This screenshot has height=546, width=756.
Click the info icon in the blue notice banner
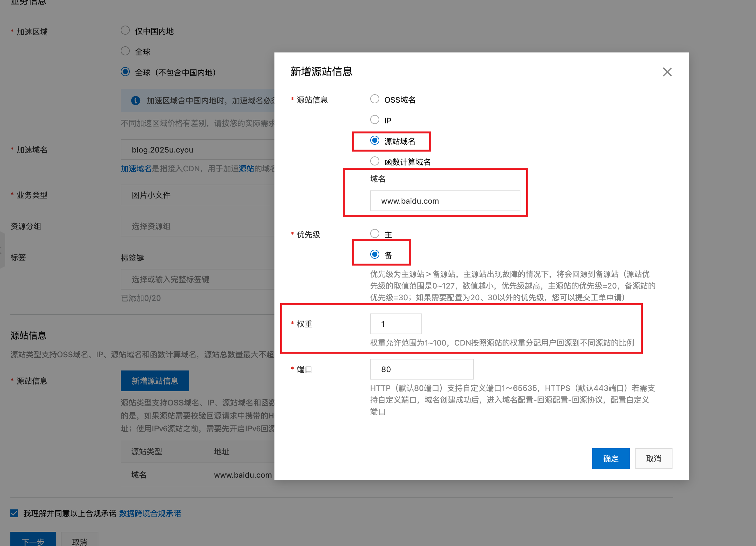(135, 100)
